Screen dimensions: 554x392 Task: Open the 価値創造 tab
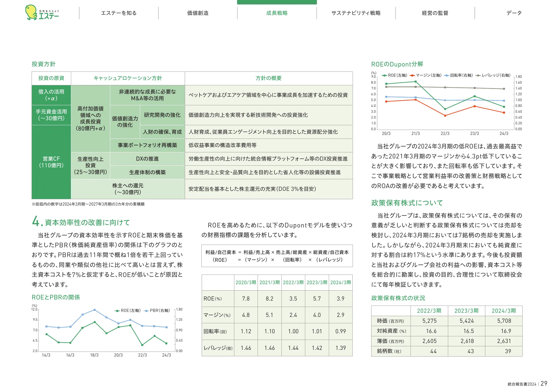tap(198, 13)
